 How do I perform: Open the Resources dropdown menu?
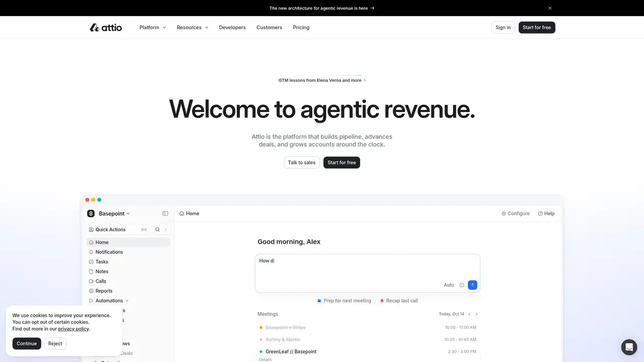[192, 28]
